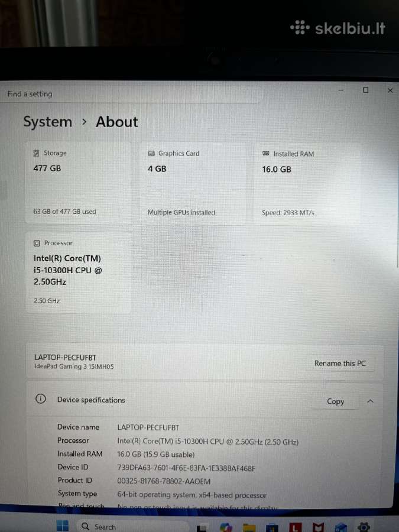Click the Graphics Card icon
Viewport: 399px width, 532px height.
point(151,153)
